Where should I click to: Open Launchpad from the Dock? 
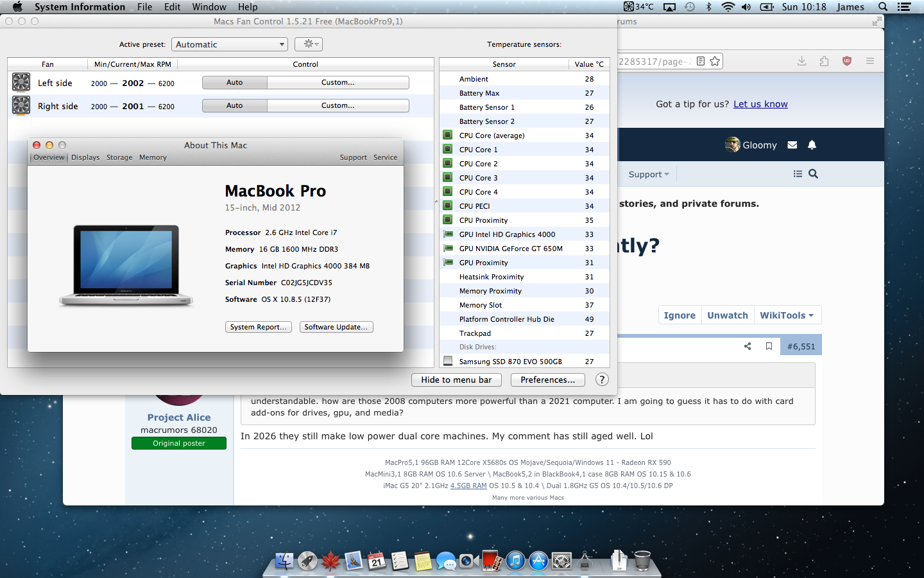[x=307, y=561]
